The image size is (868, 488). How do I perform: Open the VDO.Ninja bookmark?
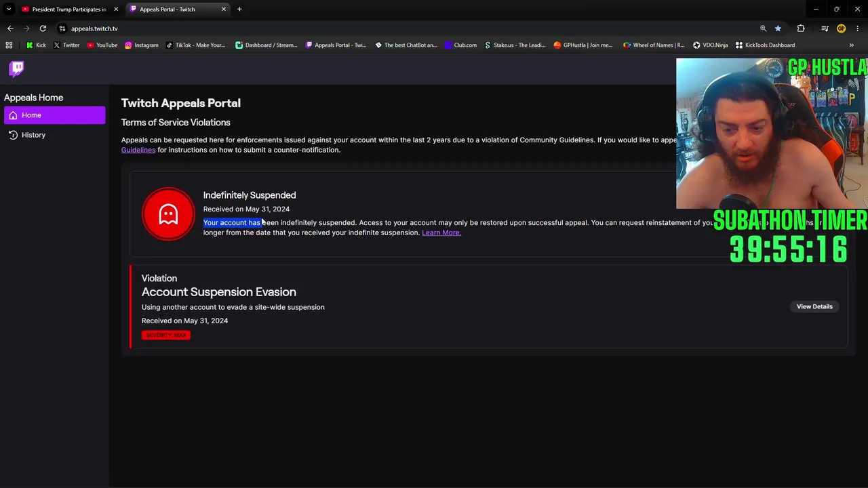[710, 45]
